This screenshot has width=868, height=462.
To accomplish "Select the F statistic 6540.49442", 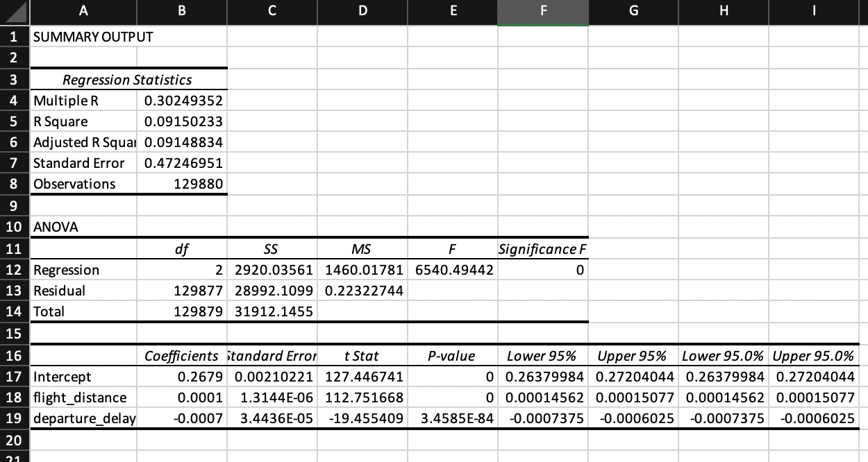I will tap(453, 270).
